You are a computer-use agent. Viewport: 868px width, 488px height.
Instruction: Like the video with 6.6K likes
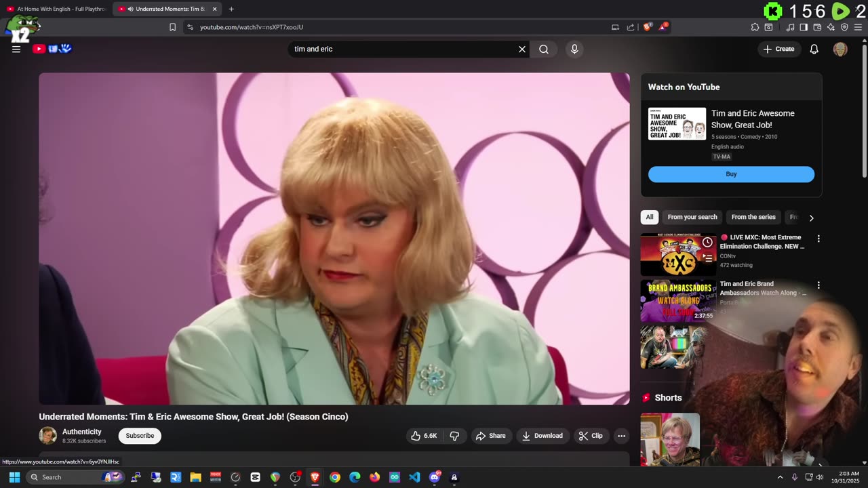[x=424, y=436]
